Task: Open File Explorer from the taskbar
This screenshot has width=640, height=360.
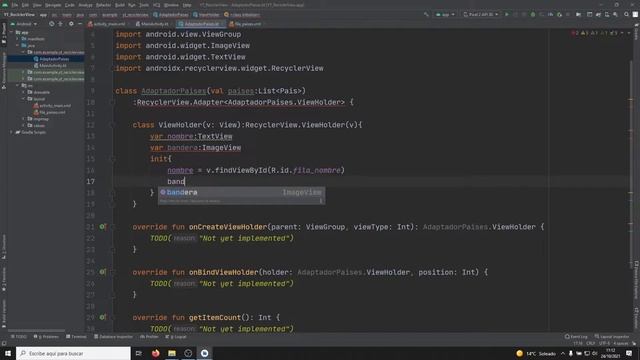Action: [172, 353]
